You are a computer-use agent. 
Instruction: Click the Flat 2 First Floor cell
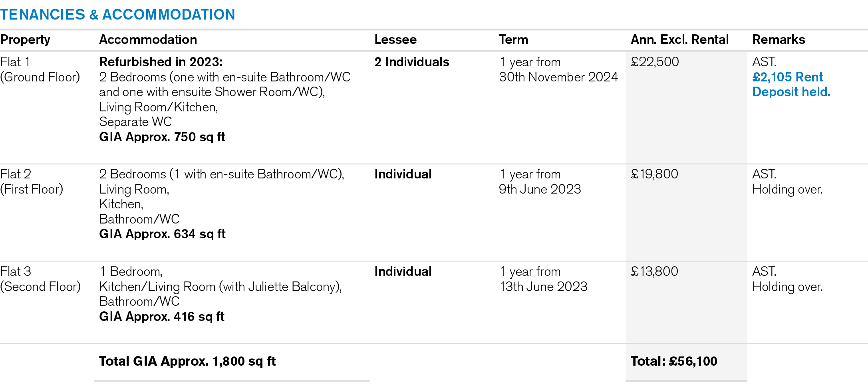click(32, 181)
